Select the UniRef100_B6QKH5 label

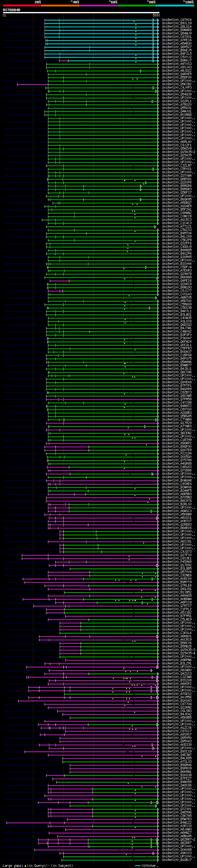tap(177, 199)
